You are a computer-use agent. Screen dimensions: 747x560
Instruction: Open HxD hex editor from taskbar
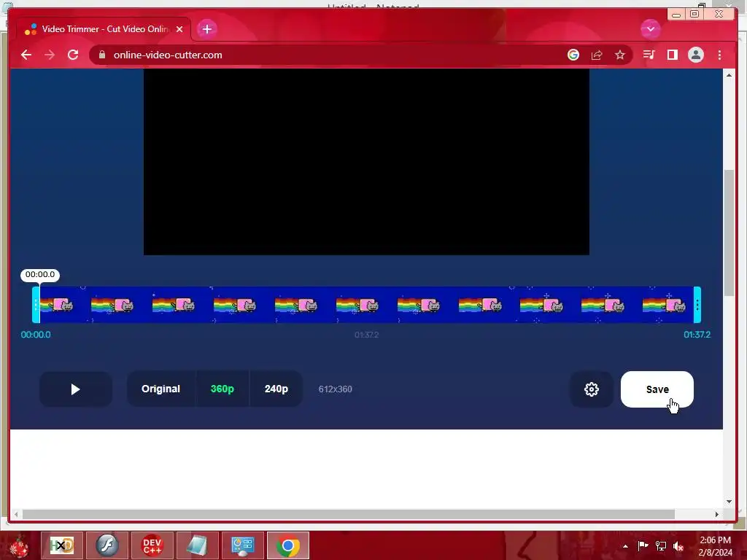[62, 545]
